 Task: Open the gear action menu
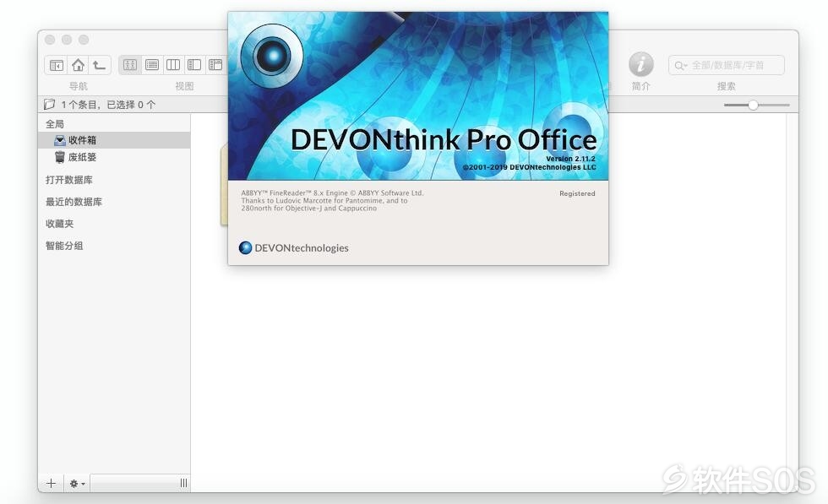[x=77, y=483]
